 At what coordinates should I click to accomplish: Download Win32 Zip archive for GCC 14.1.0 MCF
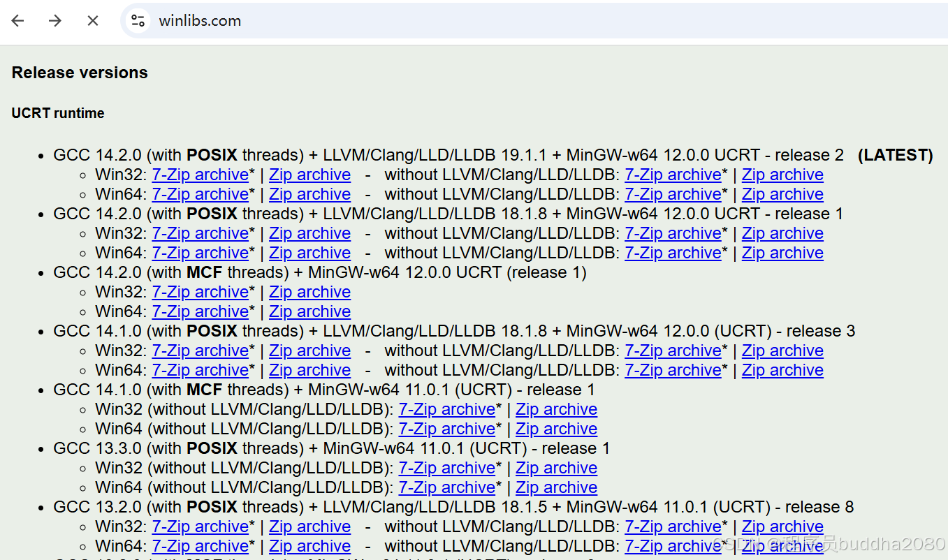[557, 409]
